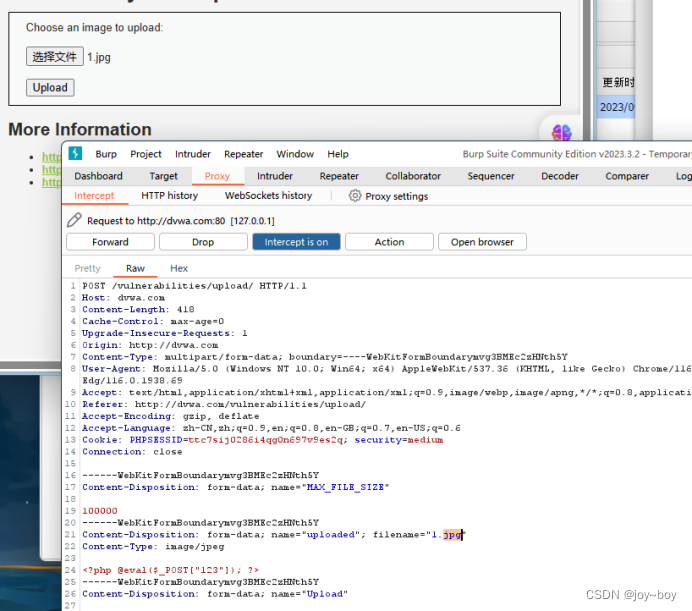Click the Forward button

[110, 242]
